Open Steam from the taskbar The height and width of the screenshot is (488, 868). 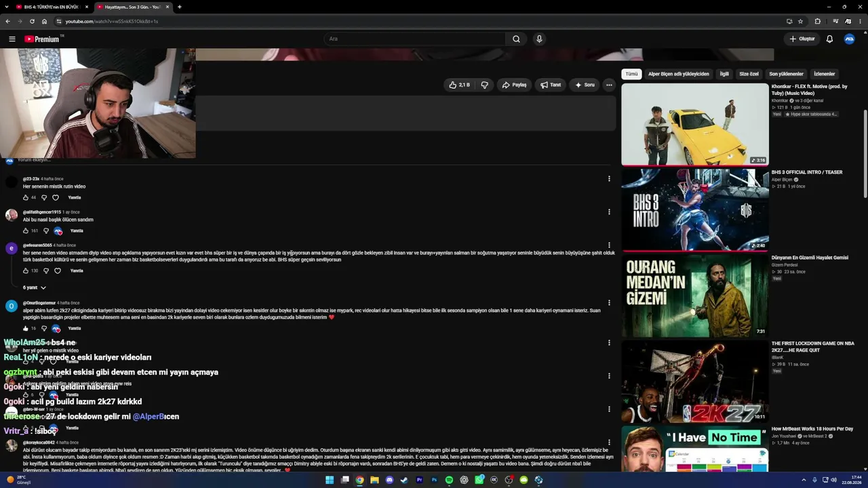404,480
